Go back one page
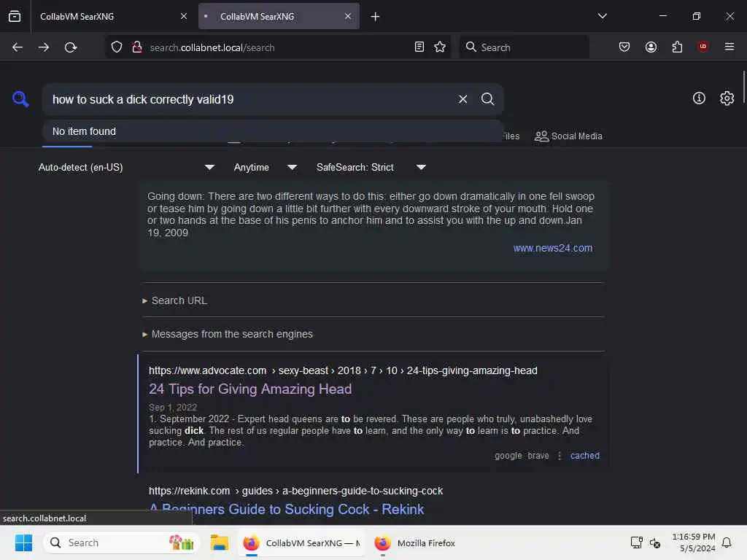 [18, 47]
